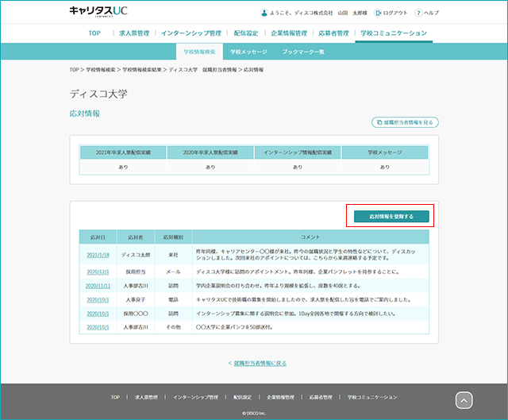The image size is (508, 420).
Task: Open 企業情報管理 in the header navigation
Action: (289, 33)
